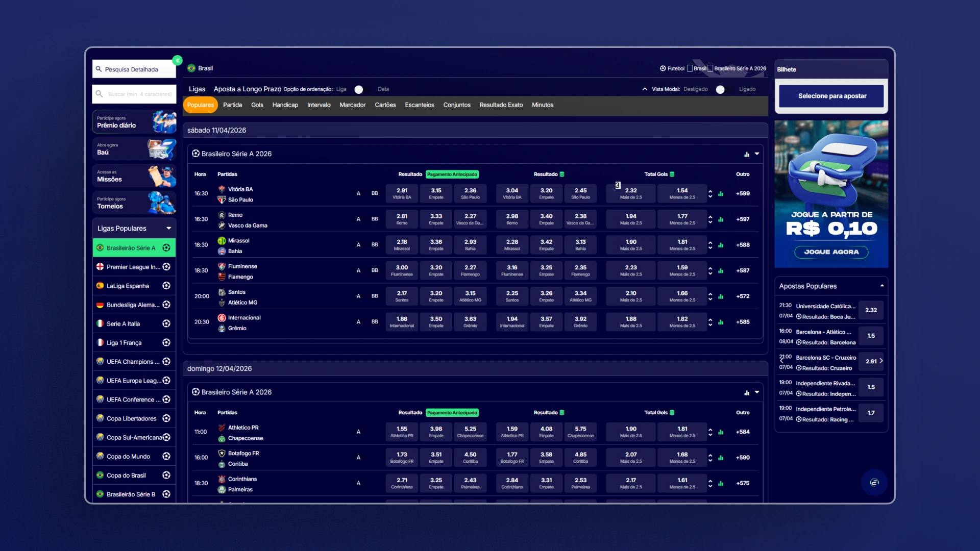Select 2.91 Vitória BA odds button
This screenshot has height=551, width=980.
point(402,193)
